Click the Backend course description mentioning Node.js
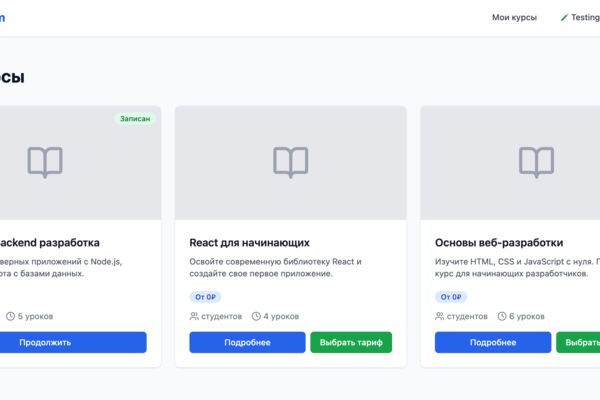 click(x=61, y=268)
